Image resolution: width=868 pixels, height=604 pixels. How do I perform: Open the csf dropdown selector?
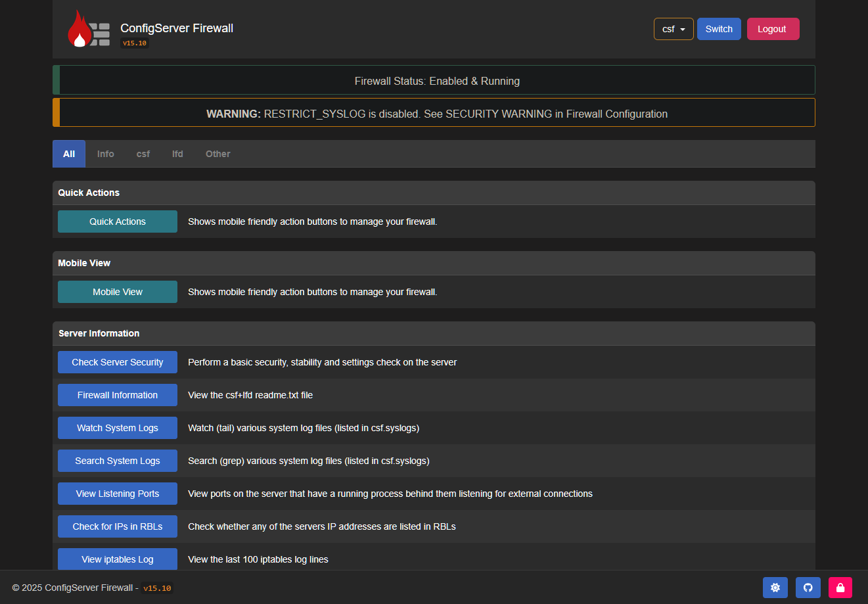coord(674,29)
